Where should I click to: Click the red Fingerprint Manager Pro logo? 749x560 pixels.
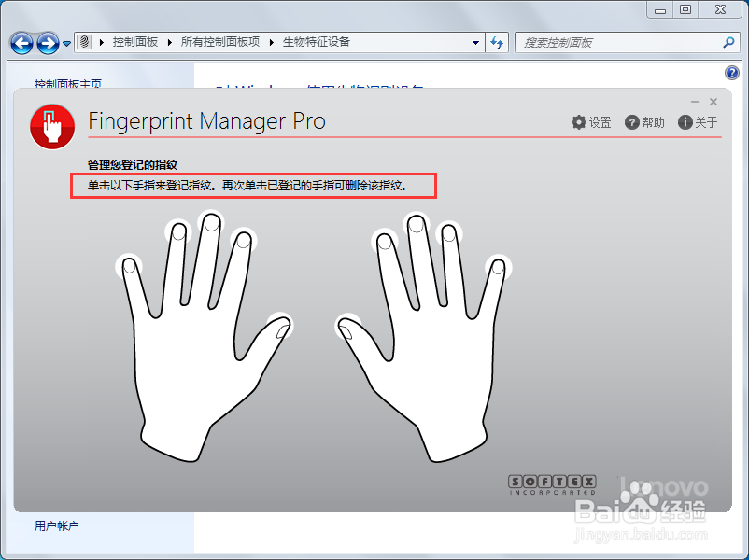coord(52,127)
